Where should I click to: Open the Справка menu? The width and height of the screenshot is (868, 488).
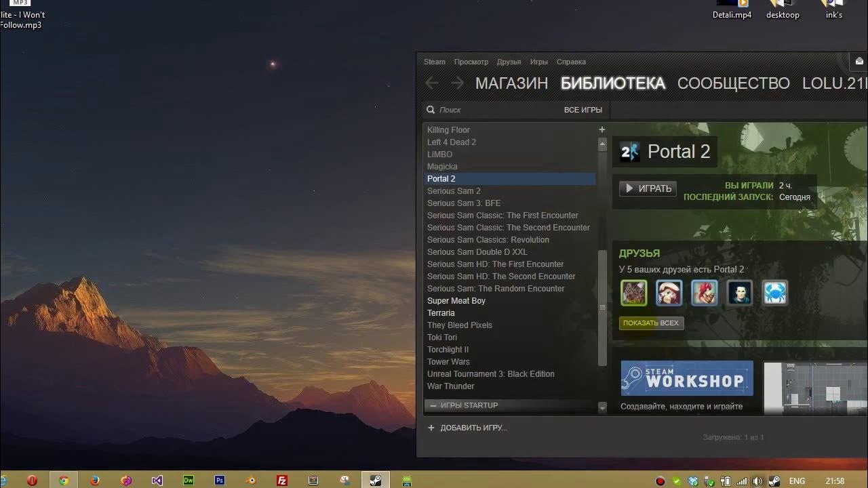[x=571, y=62]
